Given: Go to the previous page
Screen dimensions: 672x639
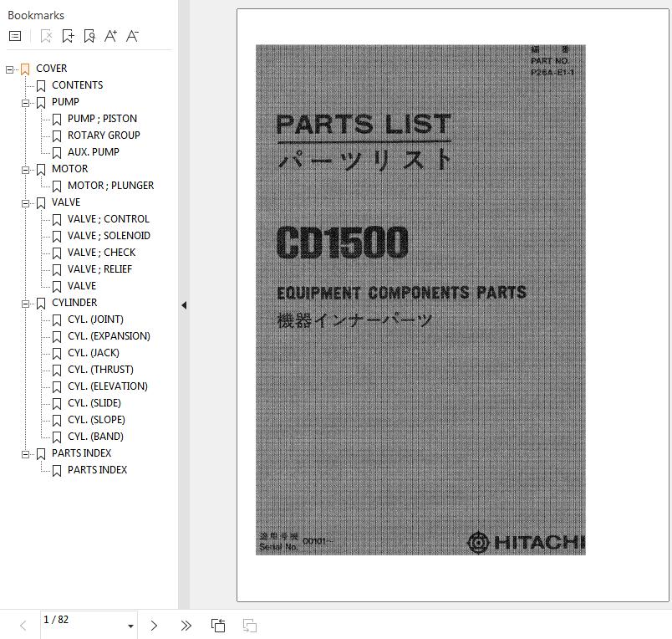Looking at the screenshot, I should click(x=23, y=626).
